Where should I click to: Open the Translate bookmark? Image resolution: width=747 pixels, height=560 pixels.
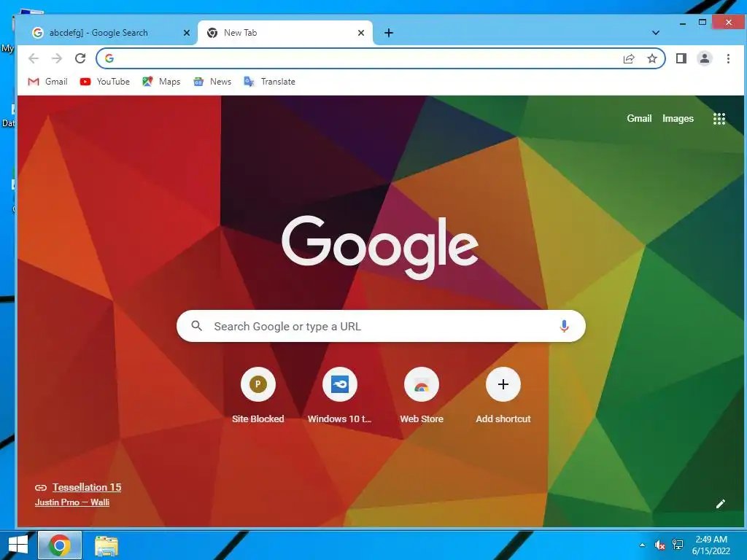(269, 82)
